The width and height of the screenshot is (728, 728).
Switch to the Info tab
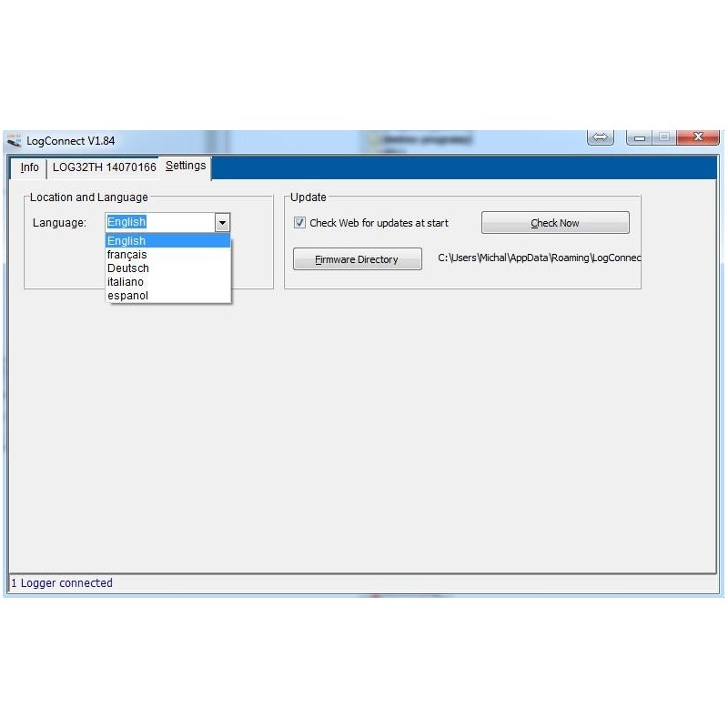pos(30,167)
